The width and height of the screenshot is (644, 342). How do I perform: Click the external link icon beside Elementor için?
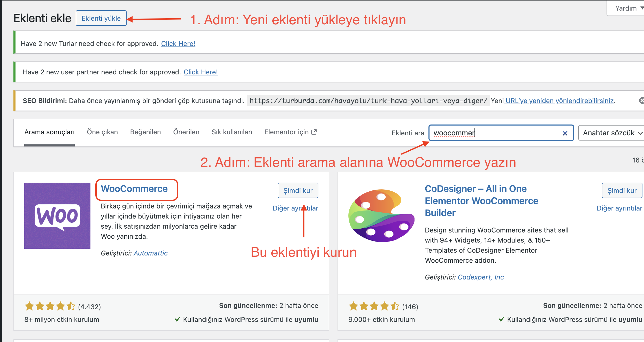click(314, 132)
